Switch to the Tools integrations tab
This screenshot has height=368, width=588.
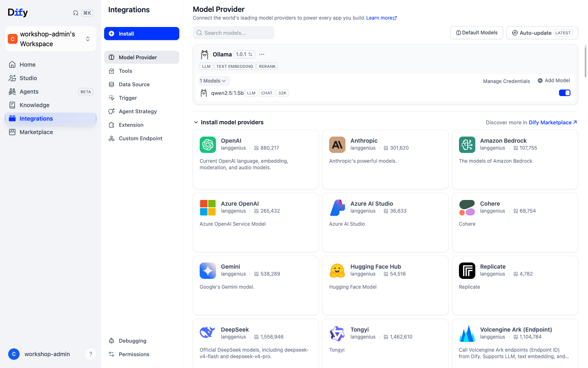(142, 71)
